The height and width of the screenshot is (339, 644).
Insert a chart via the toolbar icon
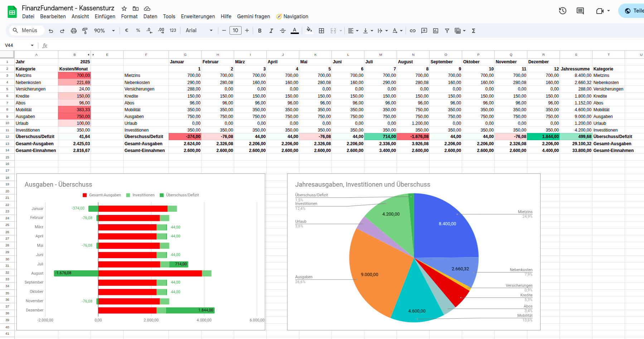coord(435,31)
